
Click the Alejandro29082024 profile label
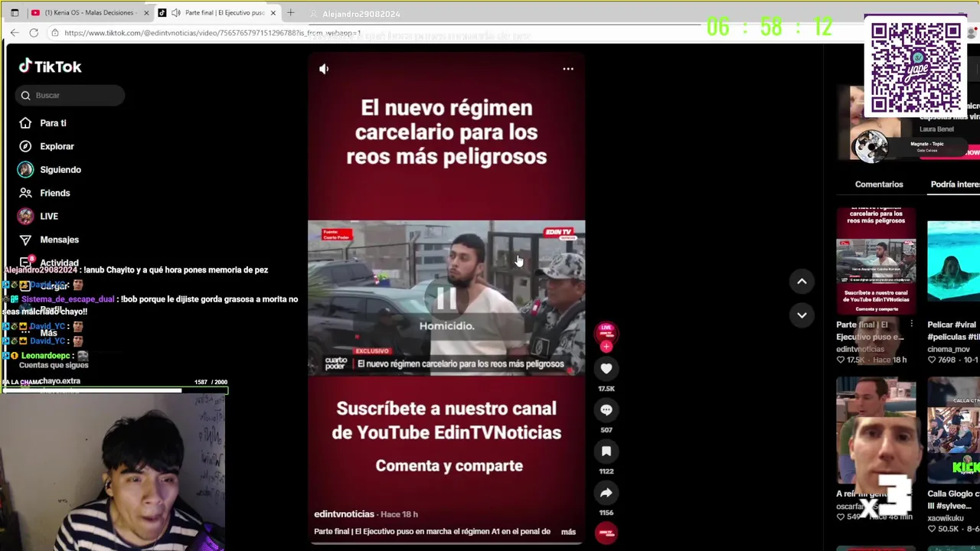(361, 14)
